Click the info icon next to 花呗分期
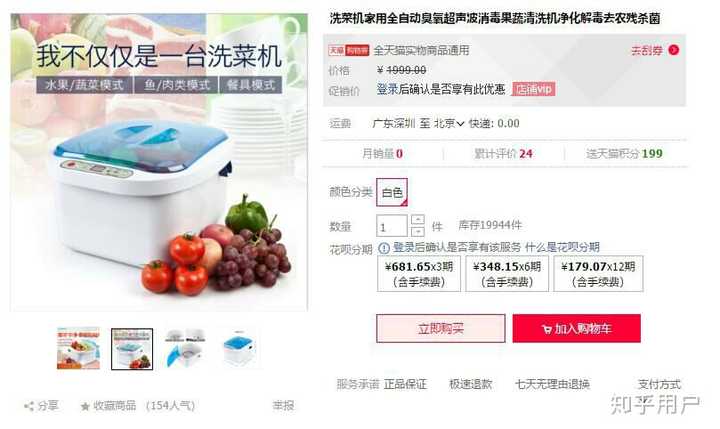720x429 pixels. 383,248
